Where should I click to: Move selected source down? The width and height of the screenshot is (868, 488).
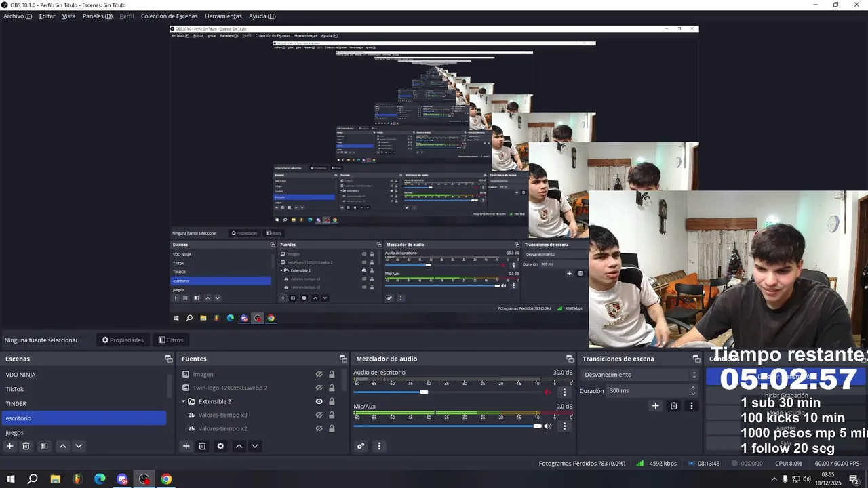click(255, 446)
